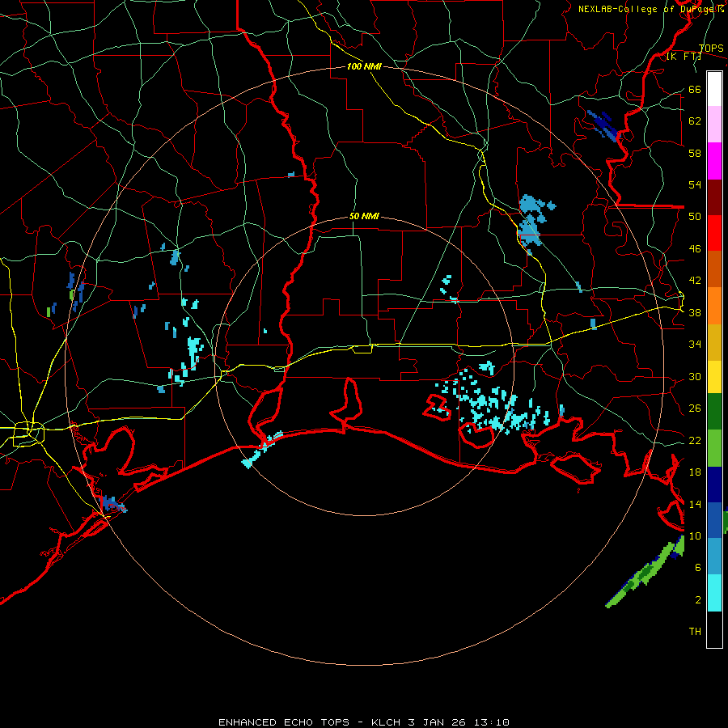
Task: Click the 100 NMI range ring label
Action: point(364,66)
